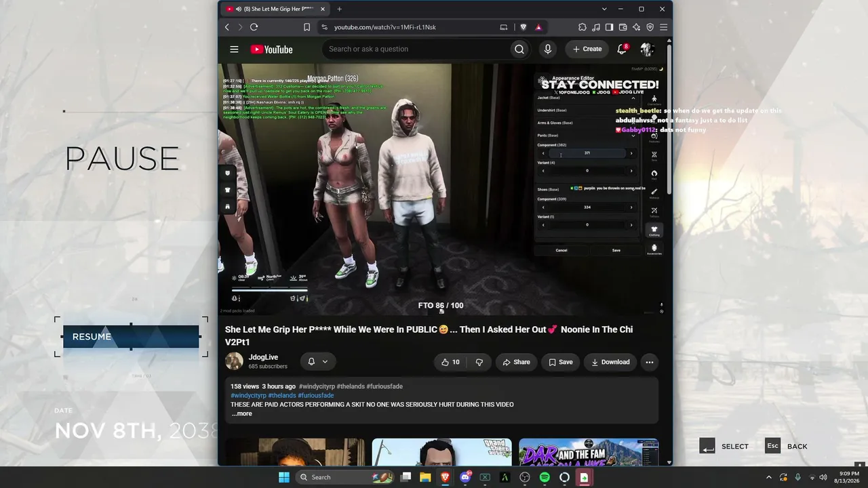Click the Windows taskbar Search box

pyautogui.click(x=344, y=477)
